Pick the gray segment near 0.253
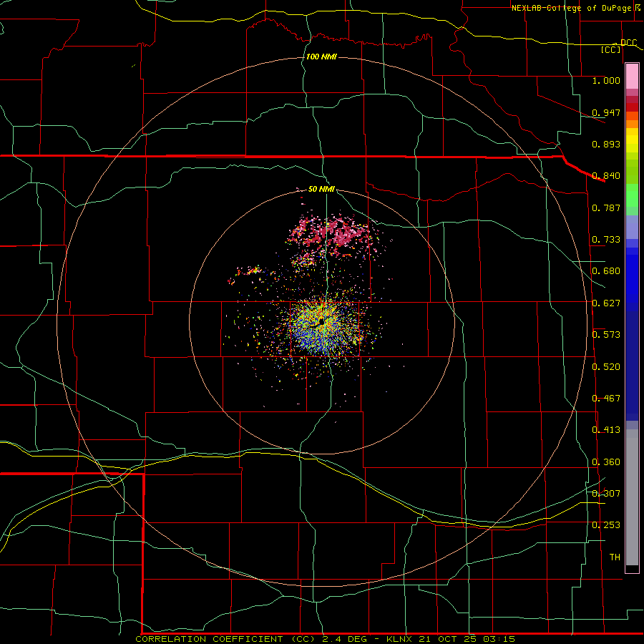 click(632, 501)
